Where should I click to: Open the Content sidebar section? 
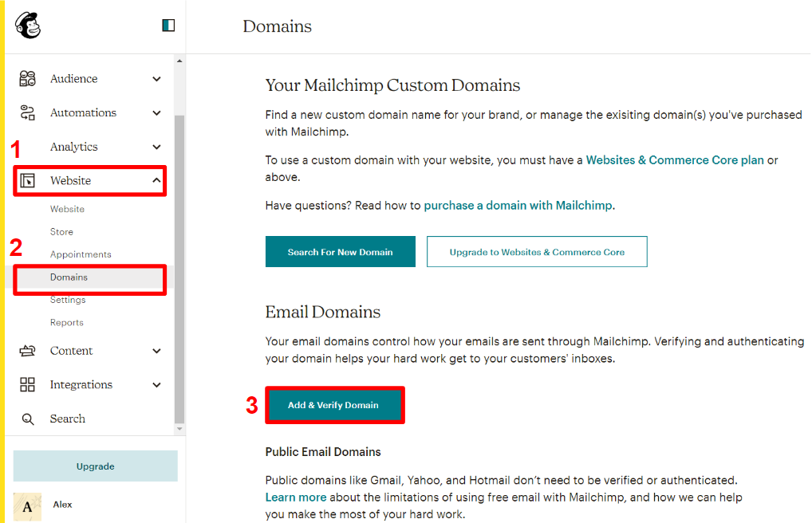pyautogui.click(x=71, y=351)
